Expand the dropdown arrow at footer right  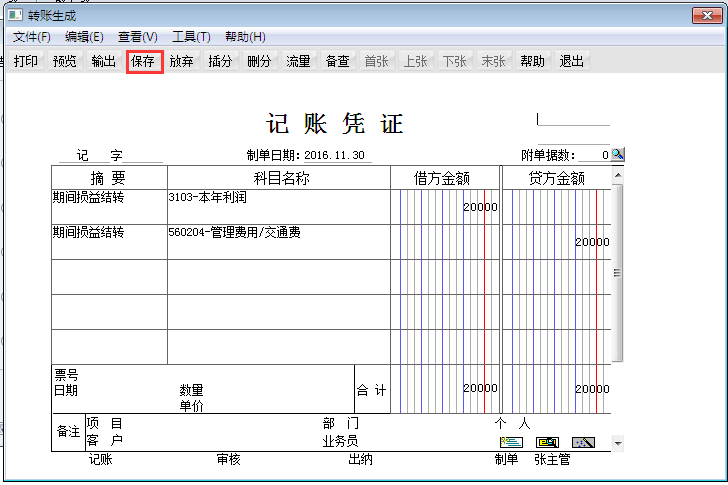617,443
